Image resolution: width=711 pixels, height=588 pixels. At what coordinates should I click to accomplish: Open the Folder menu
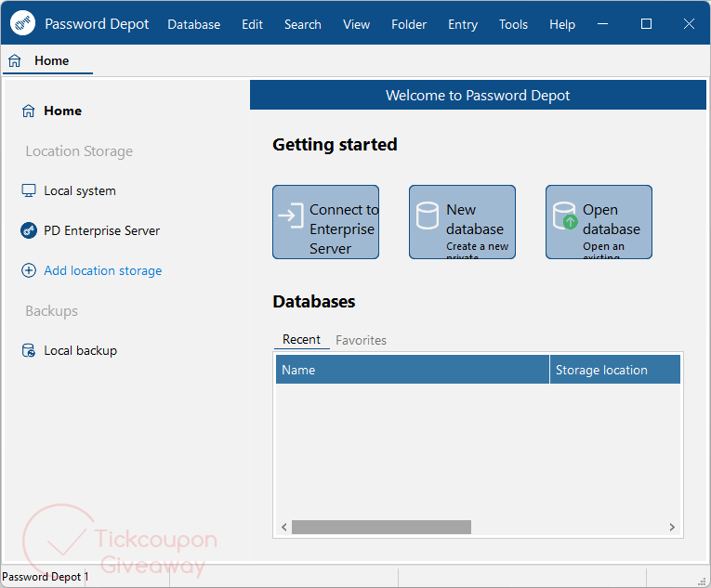409,24
